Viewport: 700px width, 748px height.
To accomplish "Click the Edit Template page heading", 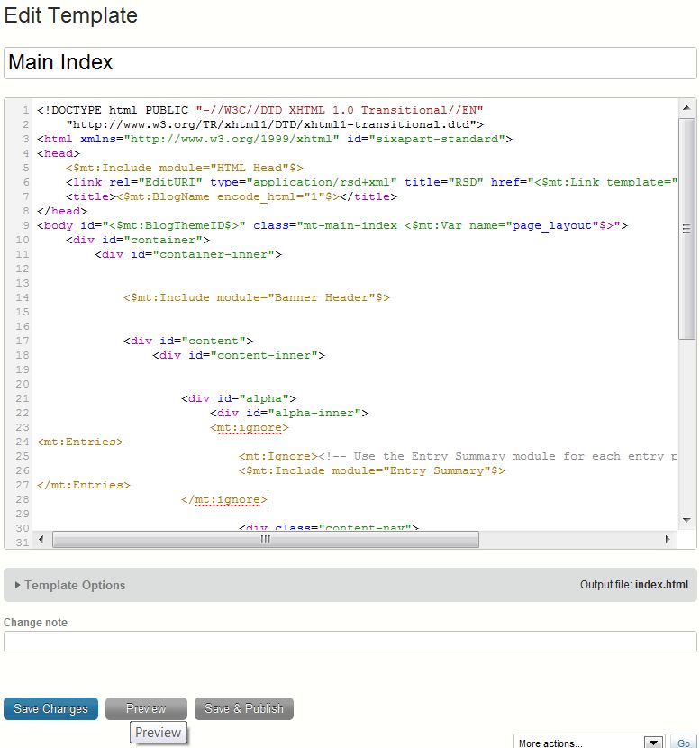I will pyautogui.click(x=70, y=15).
